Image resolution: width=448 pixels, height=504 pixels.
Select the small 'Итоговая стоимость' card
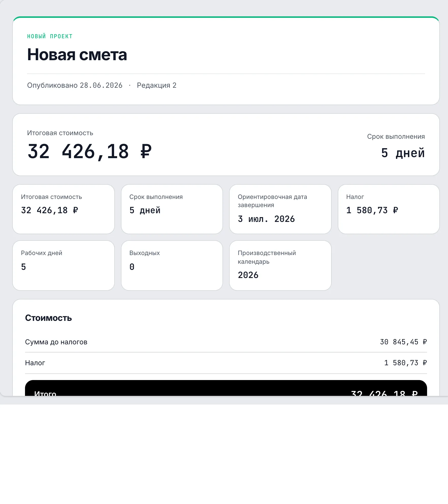pyautogui.click(x=64, y=209)
